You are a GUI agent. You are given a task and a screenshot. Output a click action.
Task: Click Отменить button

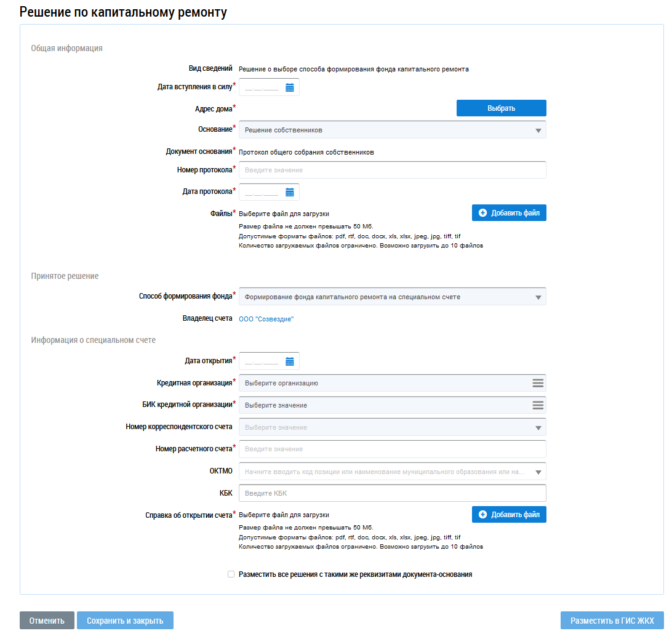coord(47,621)
